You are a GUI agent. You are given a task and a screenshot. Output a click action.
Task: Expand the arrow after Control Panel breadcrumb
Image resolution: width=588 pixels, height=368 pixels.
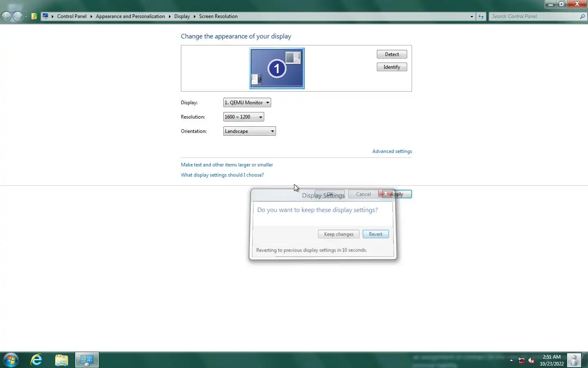point(91,16)
